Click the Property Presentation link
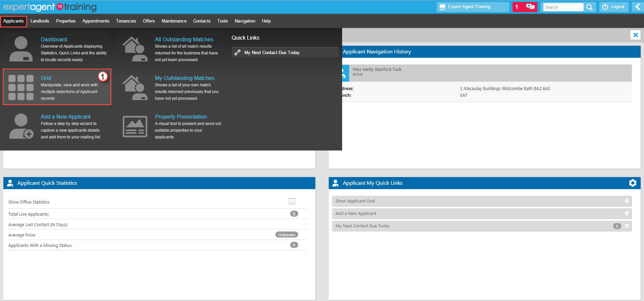644x301 pixels. tap(181, 117)
